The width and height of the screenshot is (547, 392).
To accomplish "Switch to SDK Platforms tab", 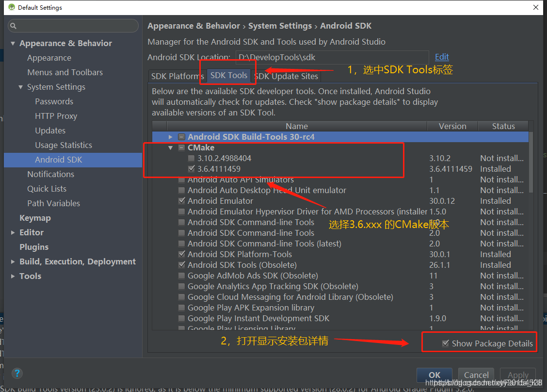I will [177, 76].
